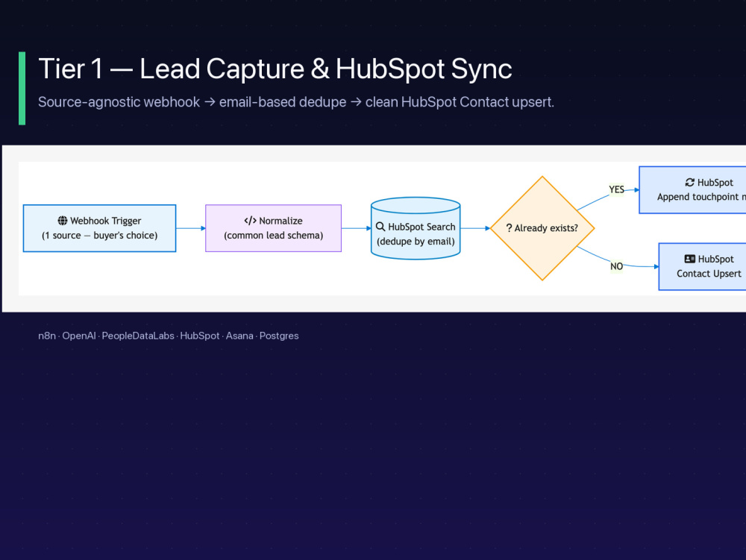This screenshot has width=746, height=560.
Task: Select the Already exists? decision diamond
Action: click(x=542, y=228)
